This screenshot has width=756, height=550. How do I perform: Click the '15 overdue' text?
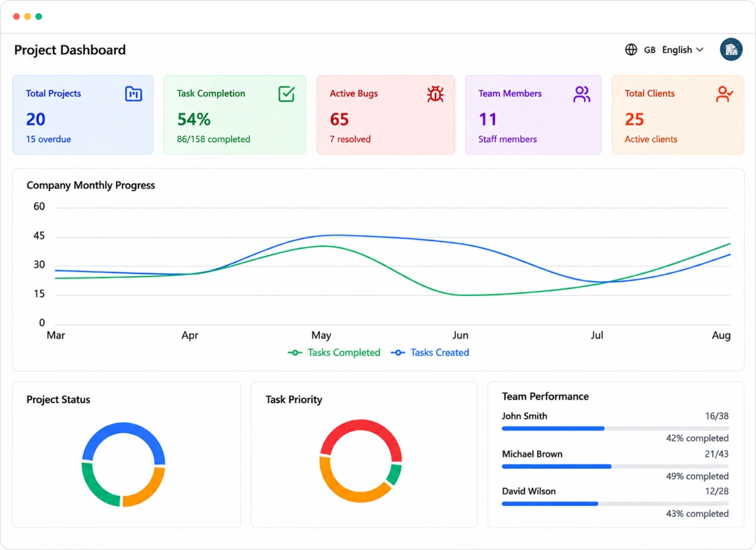point(48,139)
